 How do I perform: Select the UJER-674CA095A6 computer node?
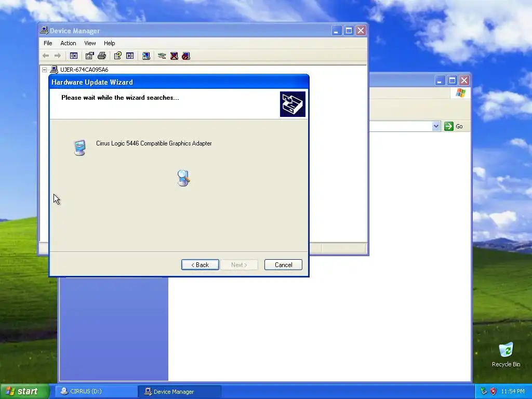pyautogui.click(x=84, y=70)
